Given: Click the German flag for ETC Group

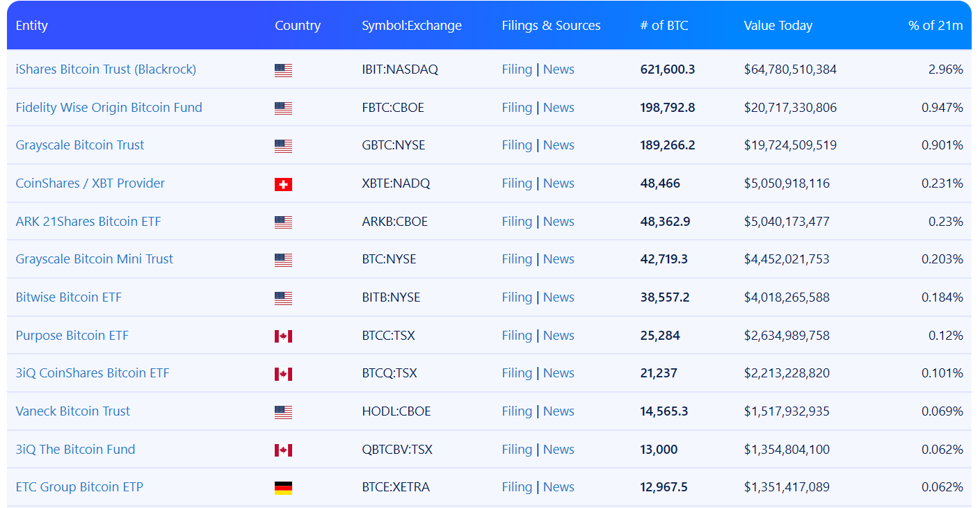Looking at the screenshot, I should [x=283, y=488].
